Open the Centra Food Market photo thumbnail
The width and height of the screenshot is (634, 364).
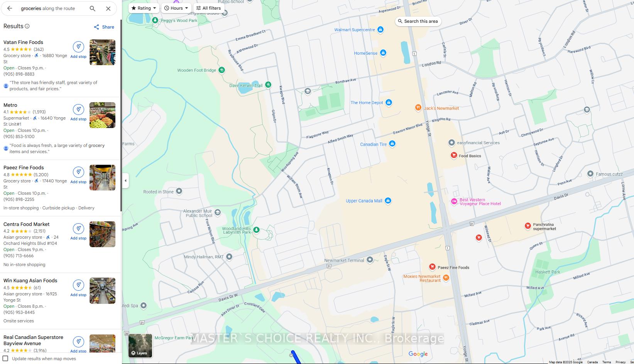pos(102,234)
